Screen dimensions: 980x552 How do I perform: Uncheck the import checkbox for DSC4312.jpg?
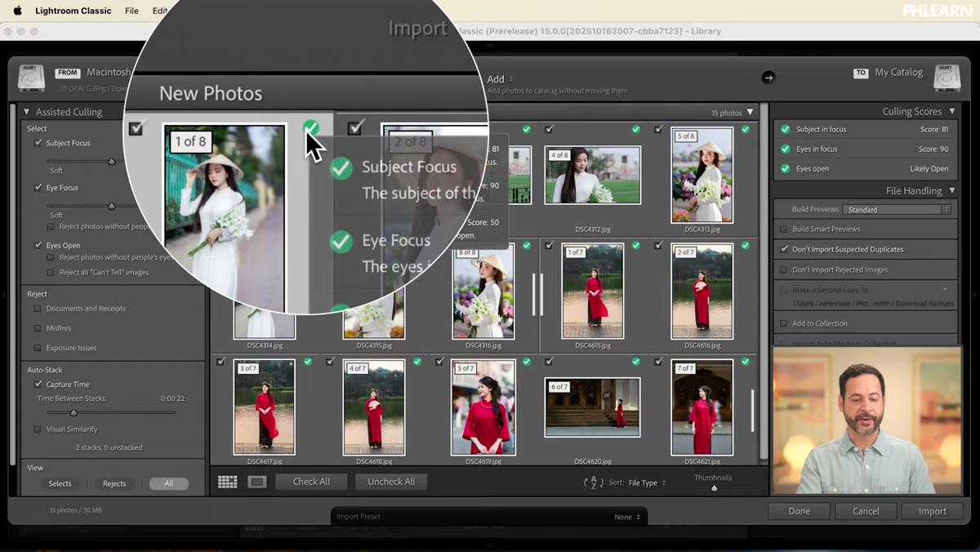[x=549, y=129]
